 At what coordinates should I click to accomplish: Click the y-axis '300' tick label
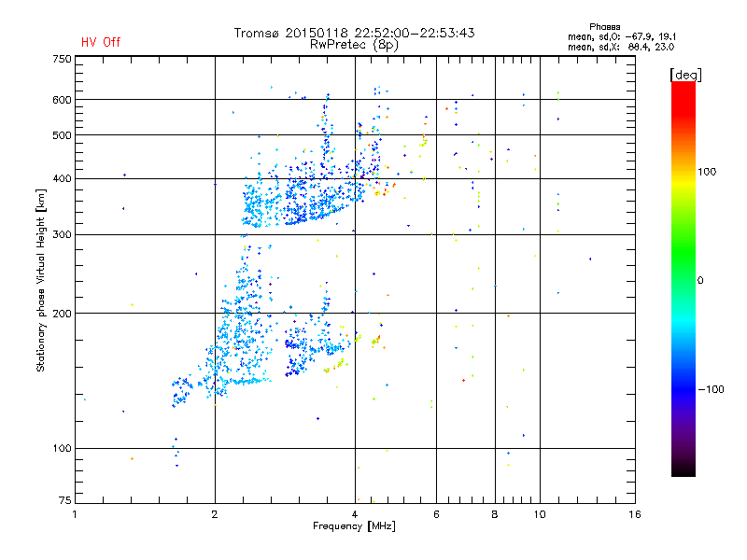click(62, 235)
